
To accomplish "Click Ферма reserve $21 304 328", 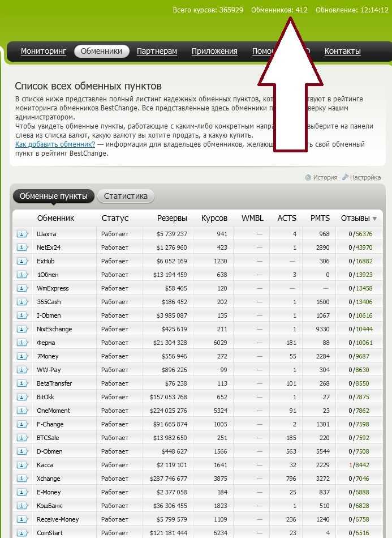I will pos(170,343).
